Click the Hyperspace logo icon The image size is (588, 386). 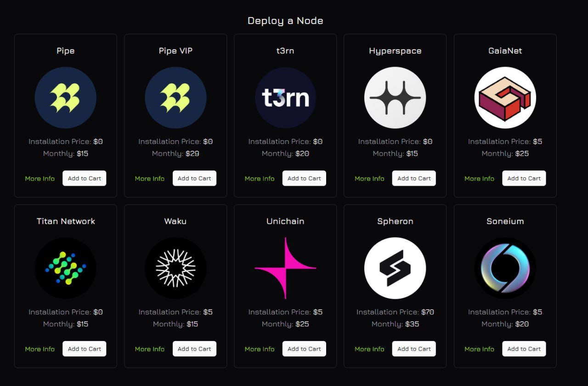tap(395, 98)
